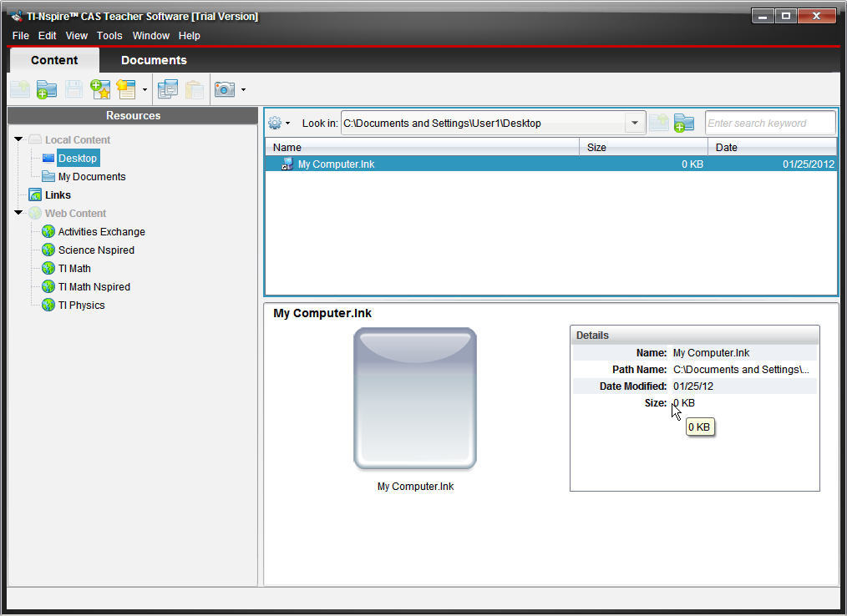Click the gear options icon
The image size is (847, 616).
pyautogui.click(x=275, y=123)
